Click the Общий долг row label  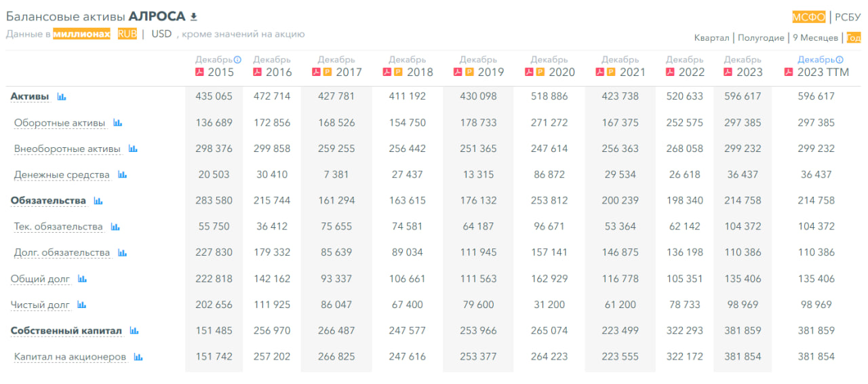coord(40,279)
